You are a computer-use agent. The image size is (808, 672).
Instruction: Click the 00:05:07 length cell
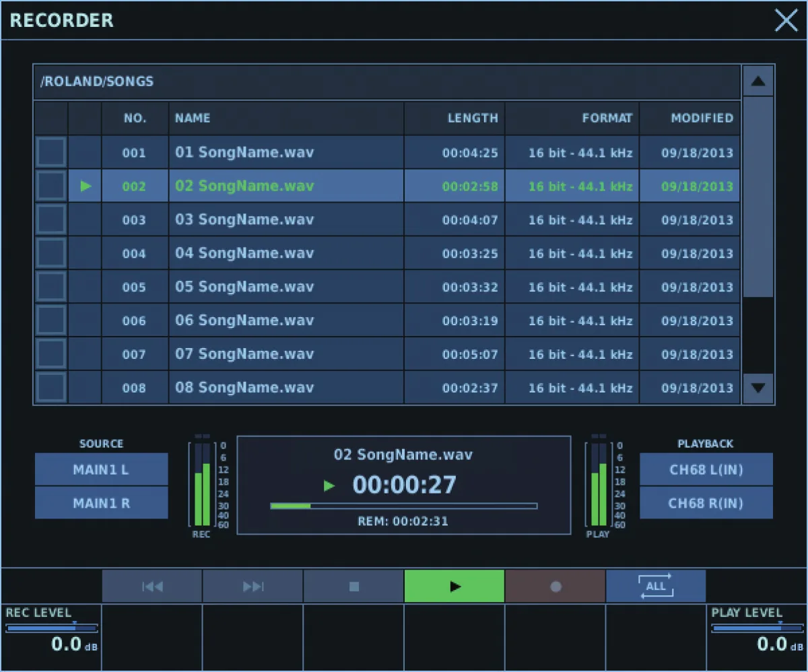coord(454,354)
